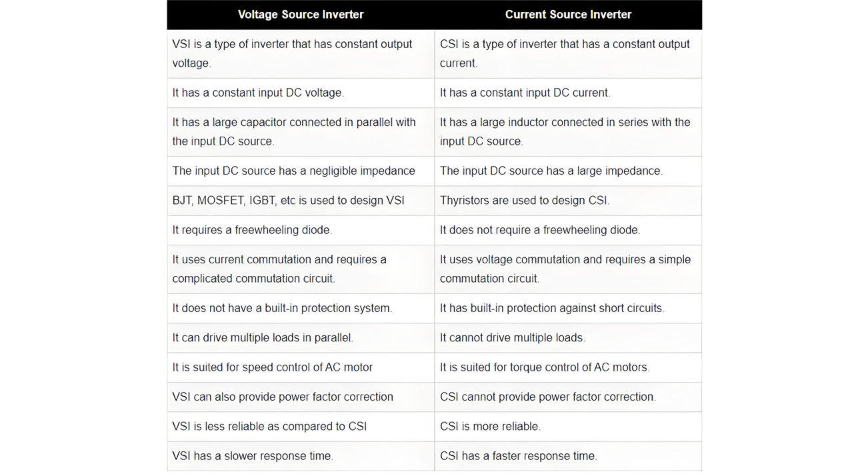Click the Current Source Inverter column header
The image size is (868, 476).
point(568,15)
